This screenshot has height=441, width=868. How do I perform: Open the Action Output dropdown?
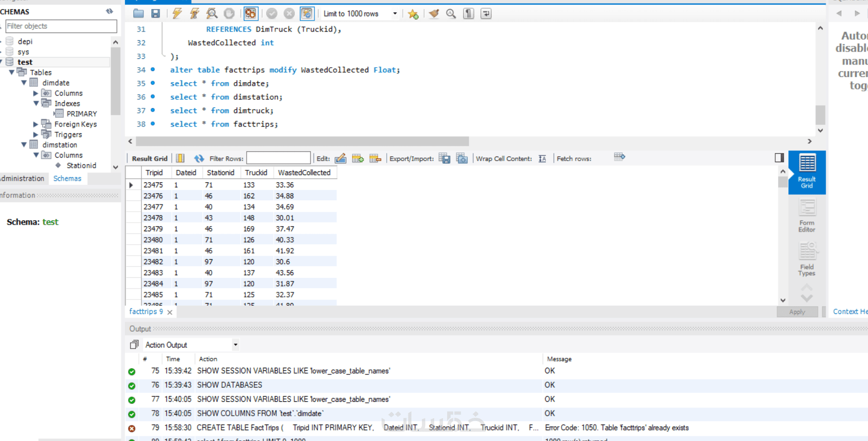pyautogui.click(x=235, y=345)
